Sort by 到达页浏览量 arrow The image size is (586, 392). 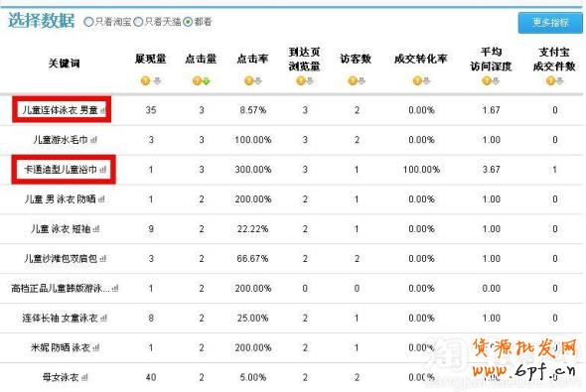click(x=310, y=81)
